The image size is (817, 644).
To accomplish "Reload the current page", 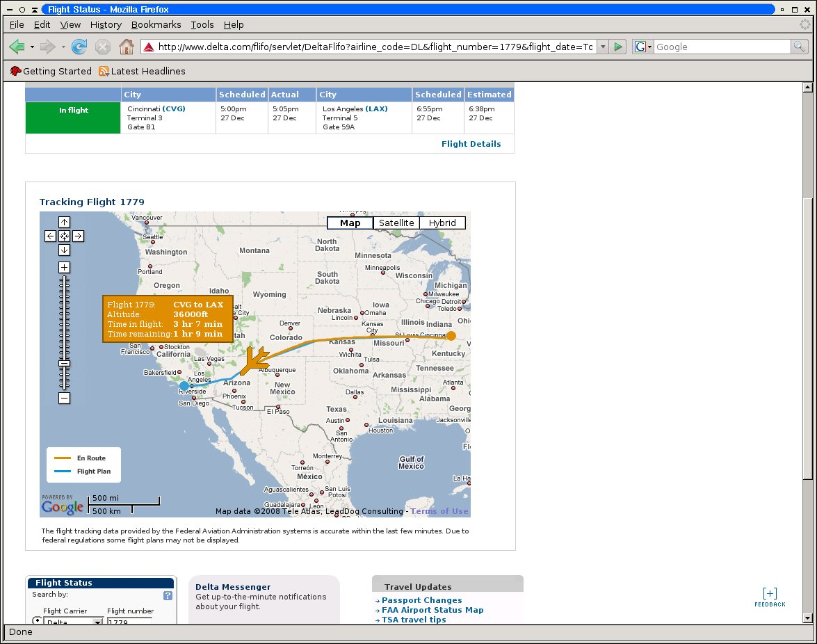I will coord(79,47).
